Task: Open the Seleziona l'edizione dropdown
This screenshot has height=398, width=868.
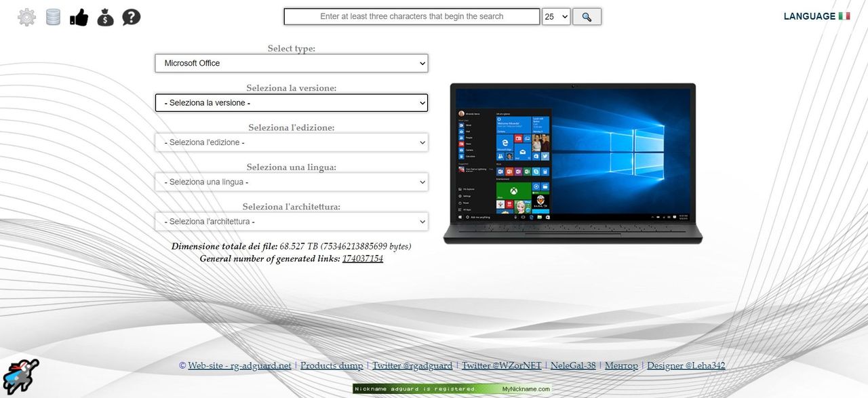Action: [x=292, y=142]
